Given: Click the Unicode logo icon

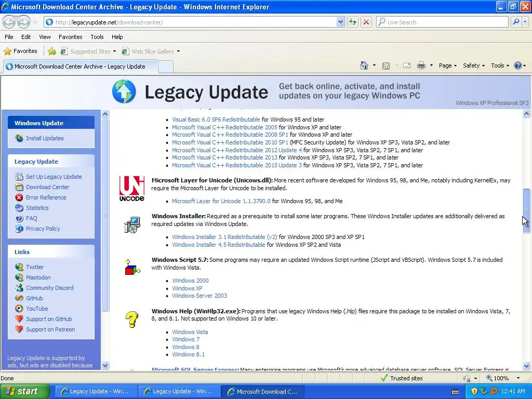Looking at the screenshot, I should click(x=131, y=189).
